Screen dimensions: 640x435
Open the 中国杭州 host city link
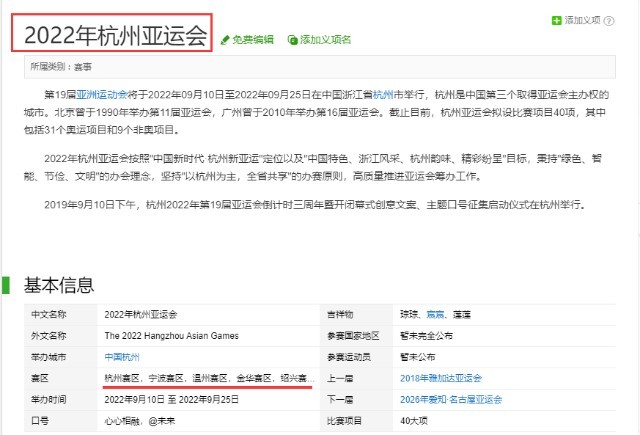click(x=122, y=356)
